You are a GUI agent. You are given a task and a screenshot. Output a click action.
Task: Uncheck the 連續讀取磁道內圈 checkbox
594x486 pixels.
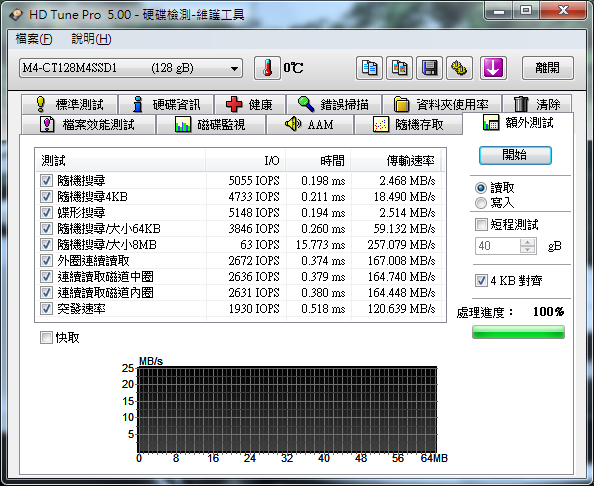(x=46, y=292)
